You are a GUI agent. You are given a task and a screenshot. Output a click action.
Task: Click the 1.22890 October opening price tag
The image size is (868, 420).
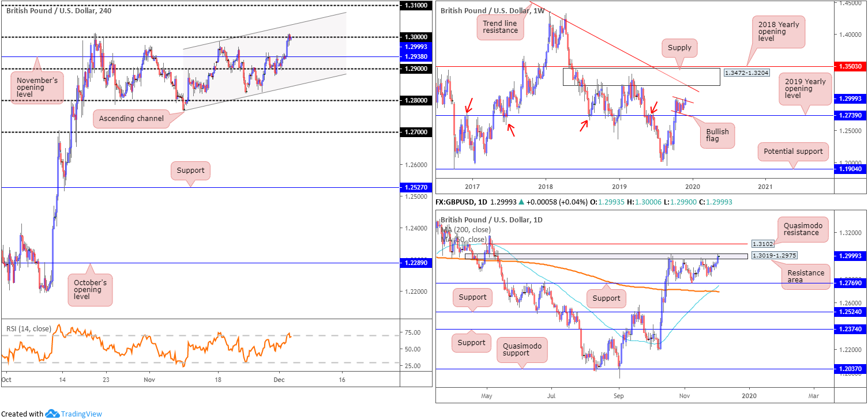415,263
